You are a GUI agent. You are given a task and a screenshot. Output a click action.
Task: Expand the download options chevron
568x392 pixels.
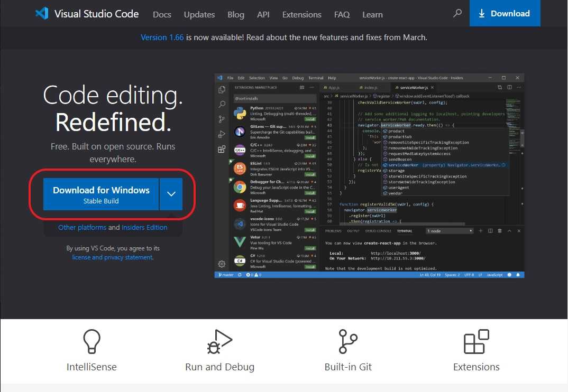[171, 194]
